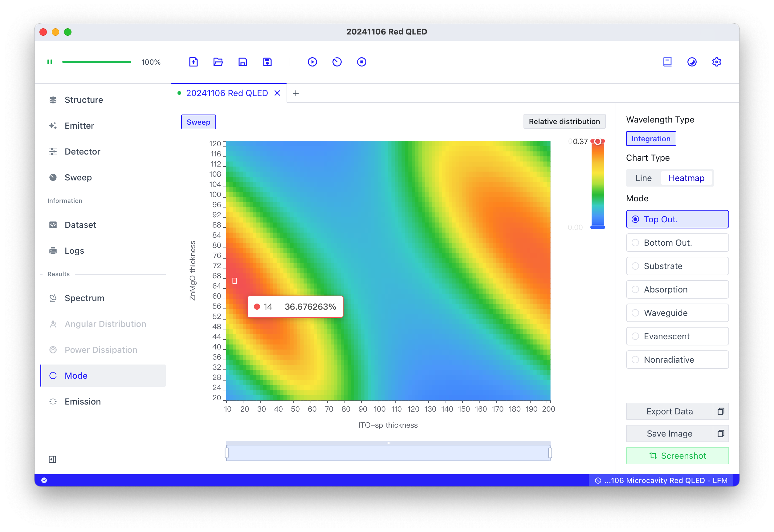Image resolution: width=774 pixels, height=532 pixels.
Task: Select Integration wavelength type
Action: [651, 139]
